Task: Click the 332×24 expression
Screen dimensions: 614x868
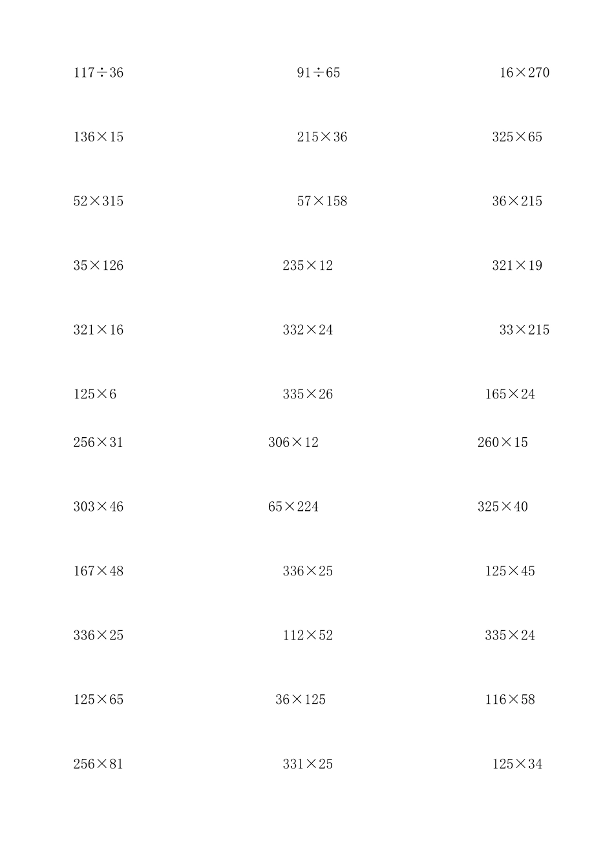Action: point(308,330)
